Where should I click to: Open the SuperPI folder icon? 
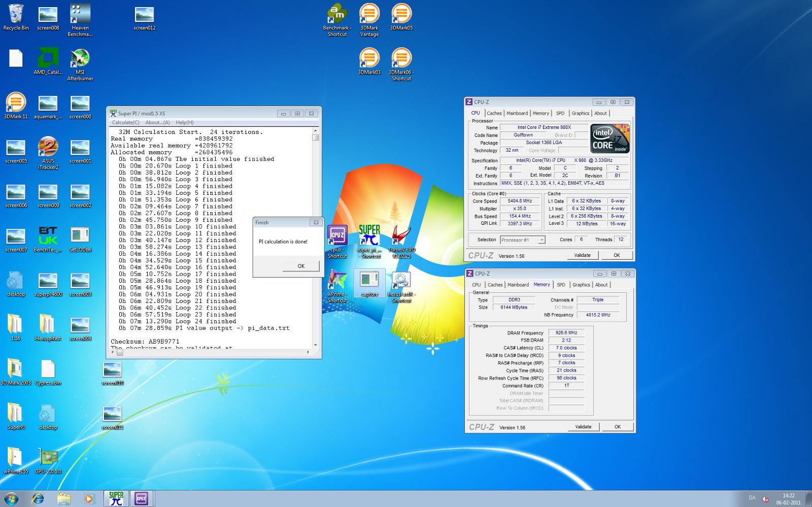coord(16,417)
